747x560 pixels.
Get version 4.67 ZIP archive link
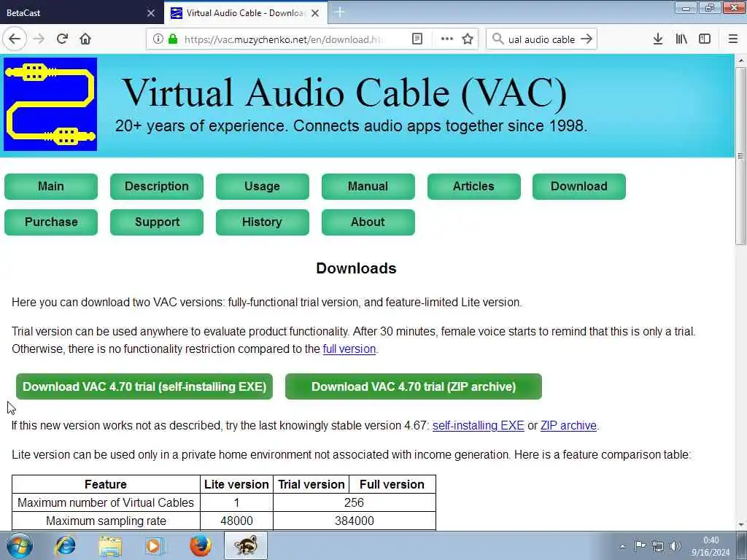click(x=568, y=426)
